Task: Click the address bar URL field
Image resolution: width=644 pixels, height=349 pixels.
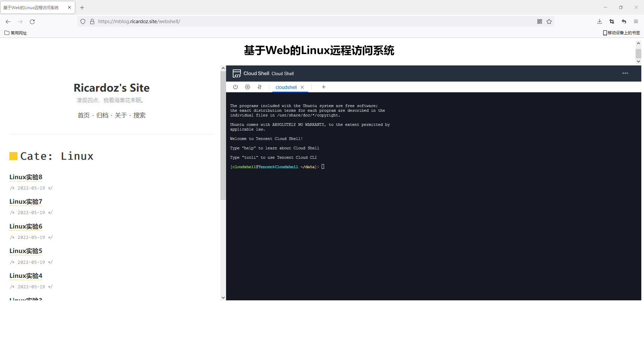Action: tap(315, 21)
